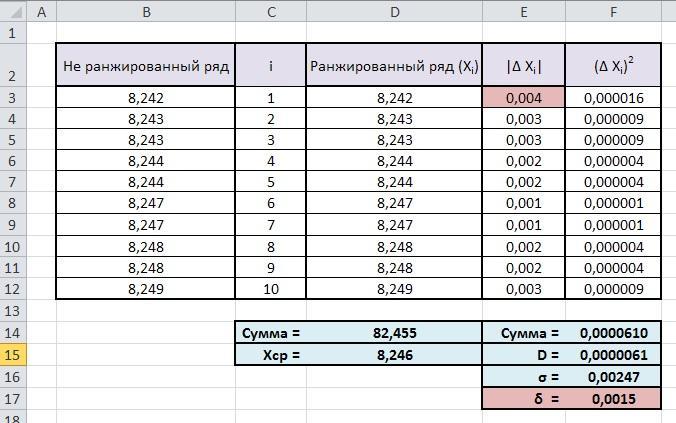
Task: Select highlighted row 15 header
Action: (13, 355)
